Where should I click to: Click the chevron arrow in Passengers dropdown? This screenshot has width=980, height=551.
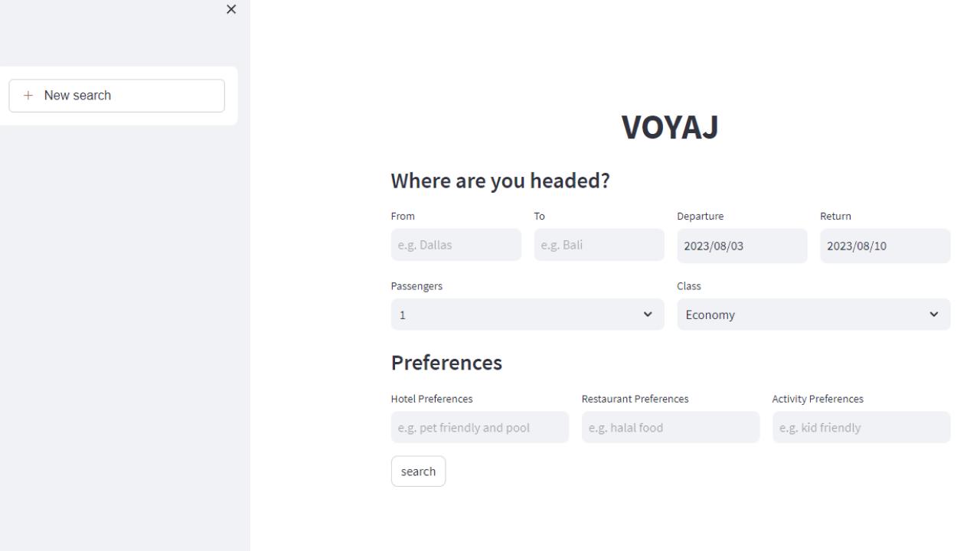tap(648, 315)
